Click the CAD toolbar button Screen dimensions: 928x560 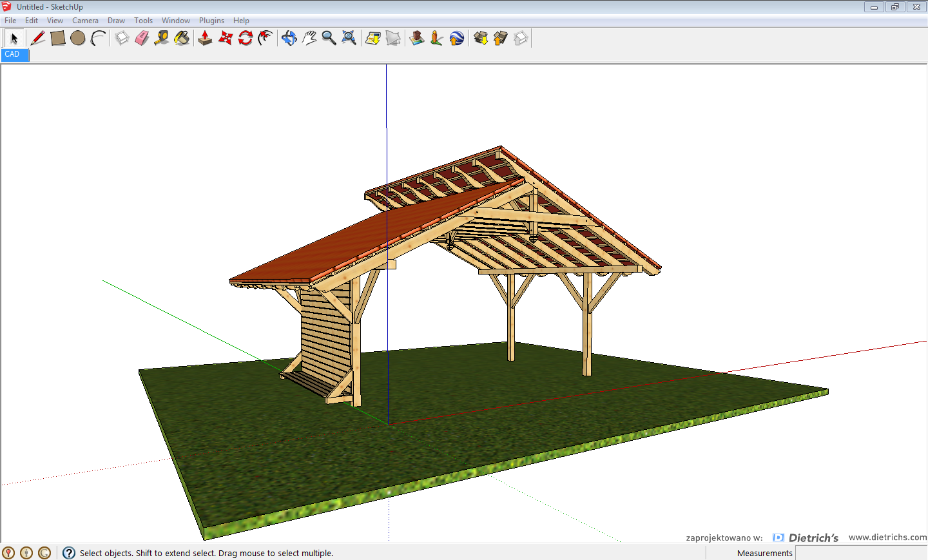click(x=15, y=55)
